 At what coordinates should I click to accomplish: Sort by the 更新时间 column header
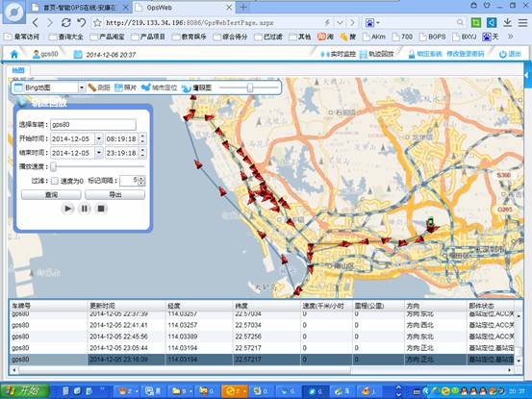tap(127, 306)
